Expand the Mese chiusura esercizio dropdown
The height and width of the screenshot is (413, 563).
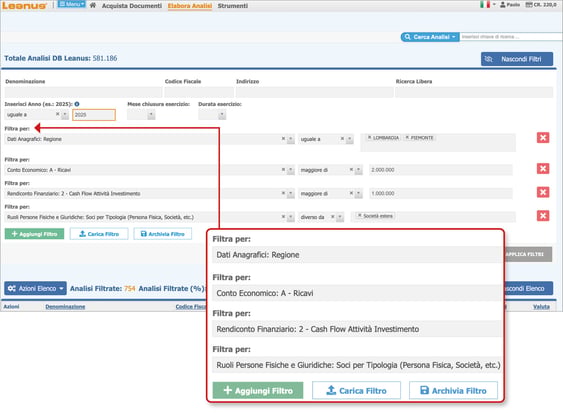point(151,115)
